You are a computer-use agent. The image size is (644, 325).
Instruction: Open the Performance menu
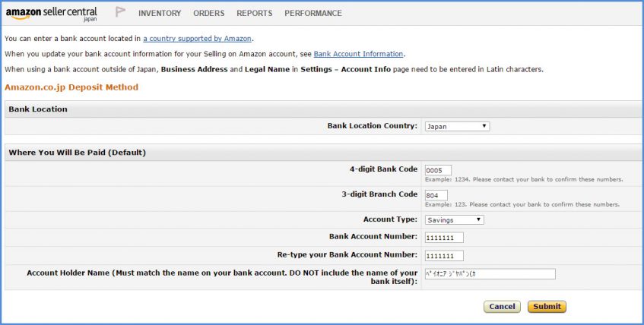point(313,13)
